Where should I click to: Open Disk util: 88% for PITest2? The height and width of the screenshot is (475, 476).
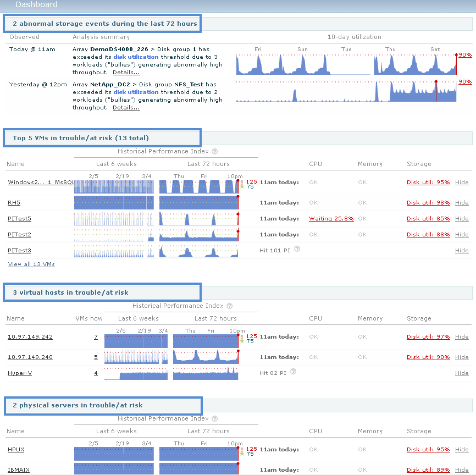(x=428, y=234)
